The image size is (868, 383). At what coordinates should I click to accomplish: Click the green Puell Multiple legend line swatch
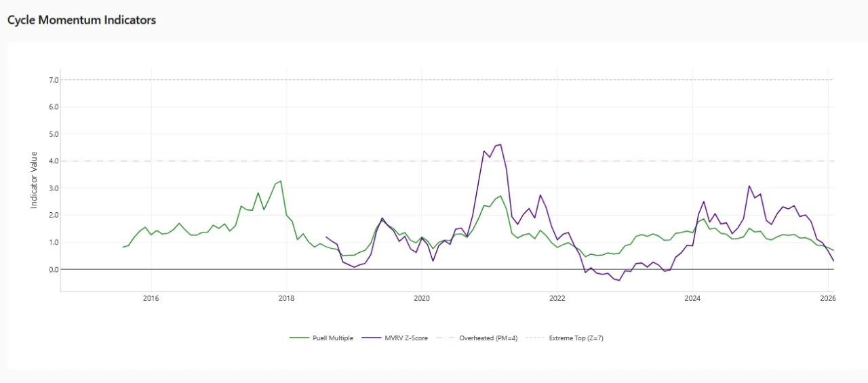(299, 338)
